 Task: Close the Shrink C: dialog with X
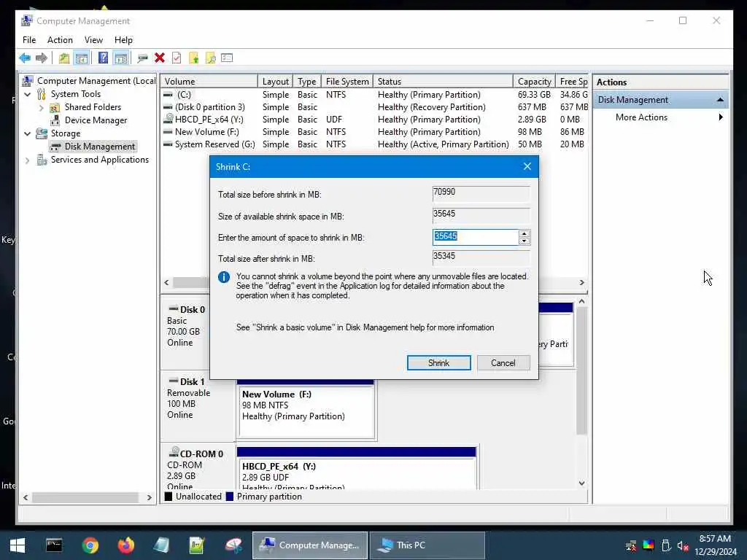[527, 167]
